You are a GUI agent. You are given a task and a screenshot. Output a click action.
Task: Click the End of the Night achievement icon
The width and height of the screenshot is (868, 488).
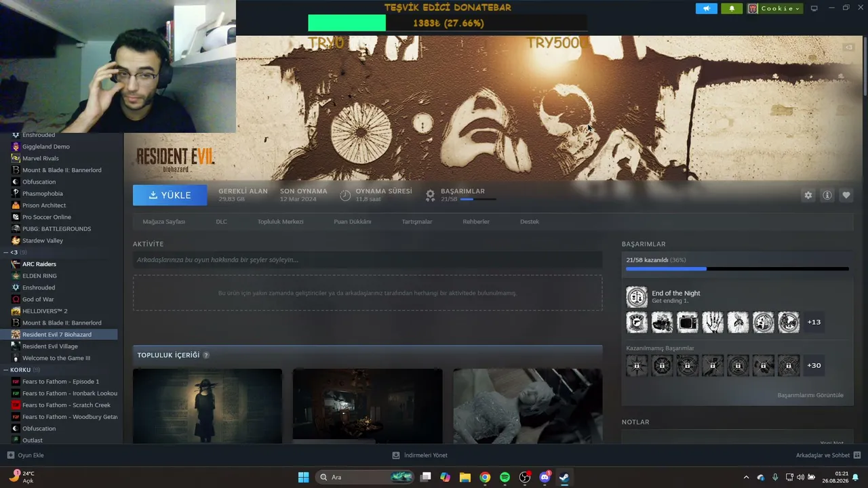[637, 297]
